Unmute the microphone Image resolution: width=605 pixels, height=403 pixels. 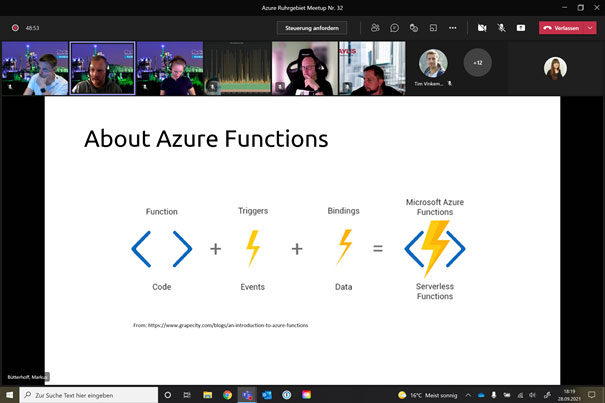501,28
